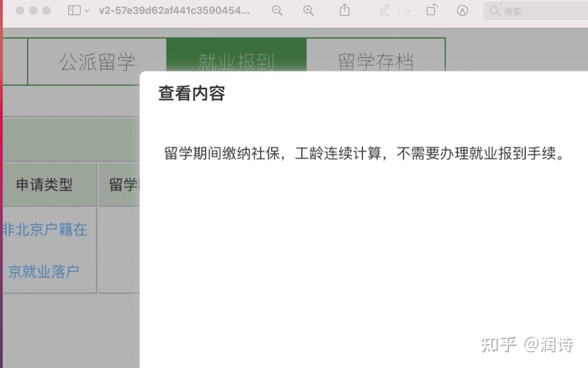Open the 留学存档 tab

(376, 55)
